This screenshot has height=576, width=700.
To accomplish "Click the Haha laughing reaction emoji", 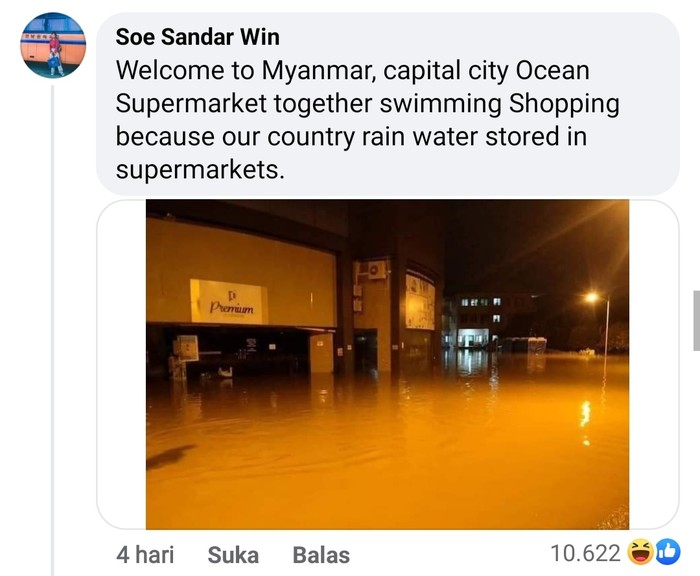I will (x=641, y=553).
